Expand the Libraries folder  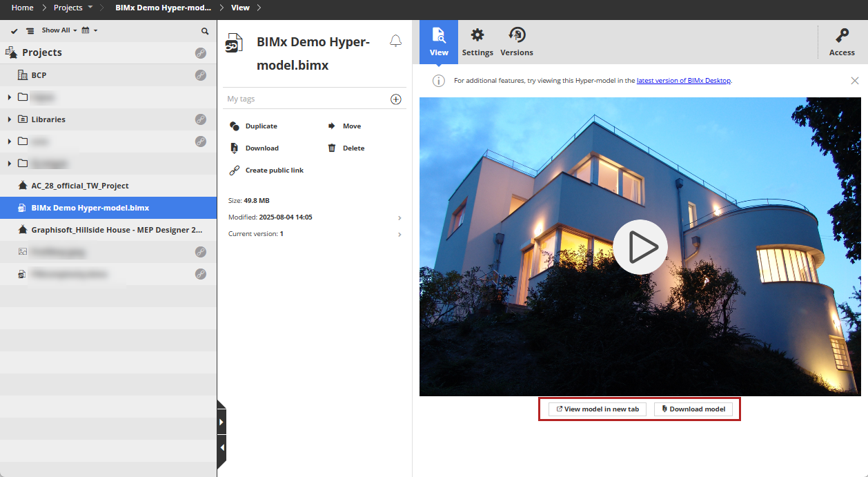9,119
